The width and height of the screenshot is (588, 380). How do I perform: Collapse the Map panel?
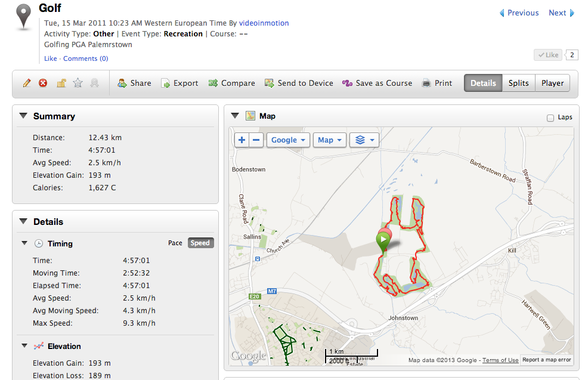[x=235, y=116]
